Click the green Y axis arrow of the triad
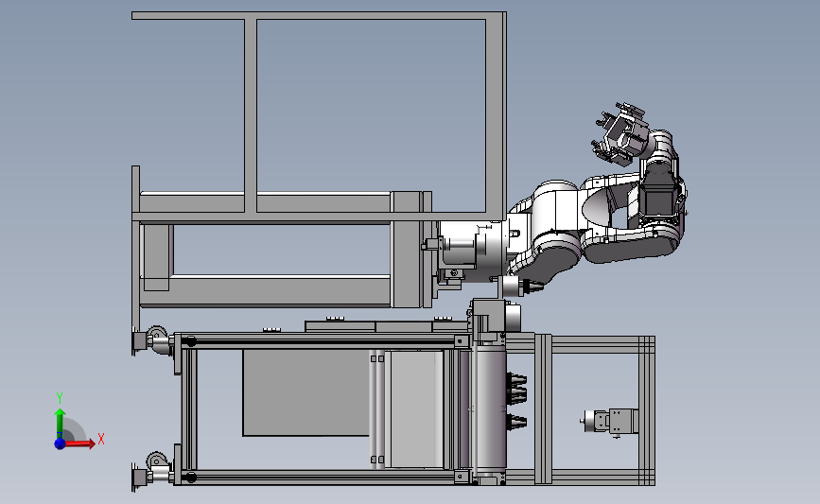This screenshot has height=504, width=820. (x=60, y=424)
